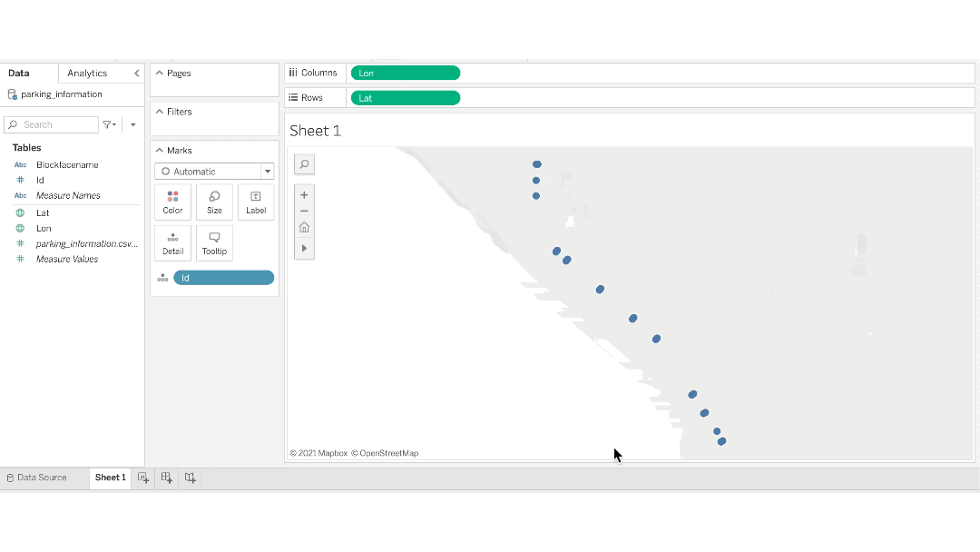Create a new worksheet

click(x=142, y=478)
